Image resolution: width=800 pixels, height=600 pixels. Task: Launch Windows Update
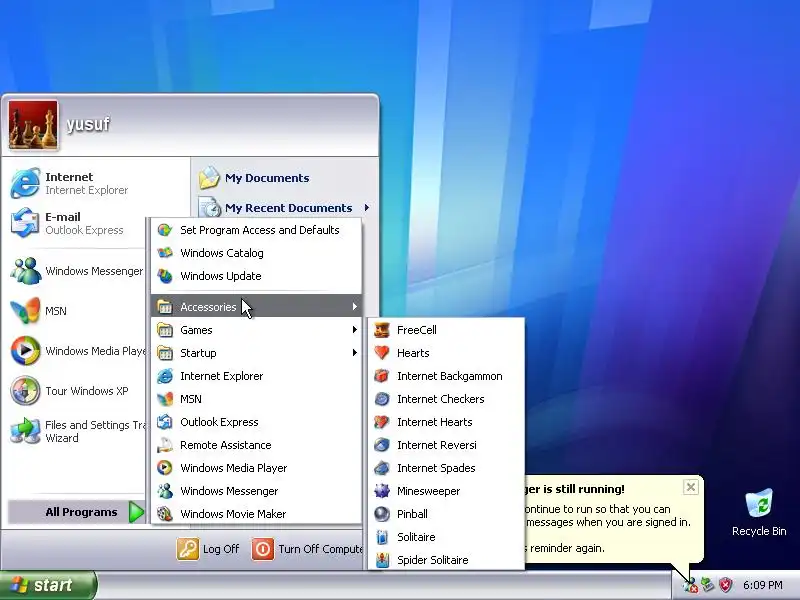pos(257,276)
